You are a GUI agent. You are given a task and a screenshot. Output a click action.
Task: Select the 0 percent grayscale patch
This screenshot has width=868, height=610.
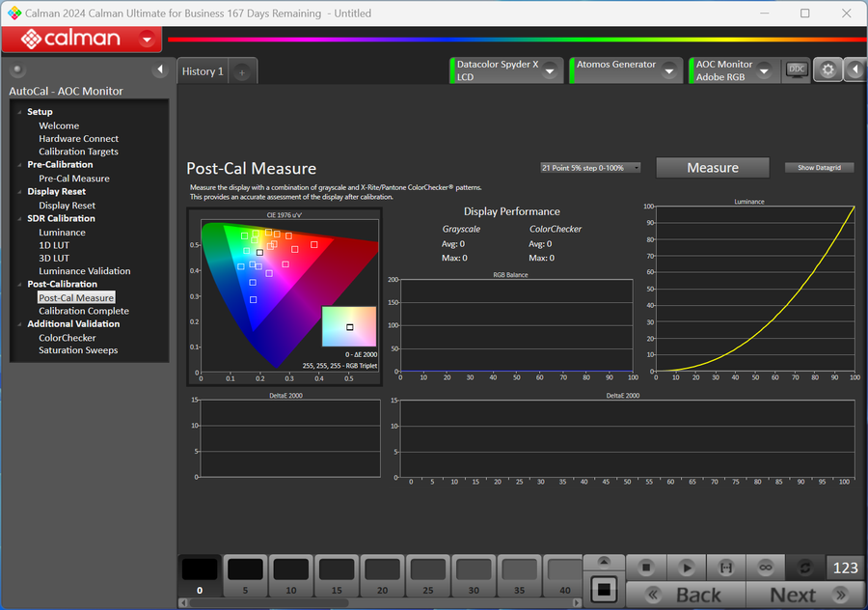(x=200, y=576)
